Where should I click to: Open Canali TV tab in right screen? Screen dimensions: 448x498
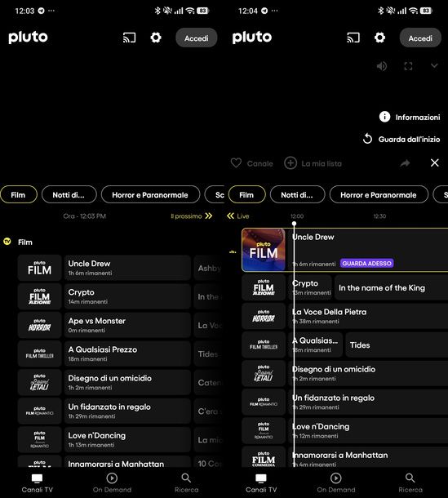pos(261,483)
